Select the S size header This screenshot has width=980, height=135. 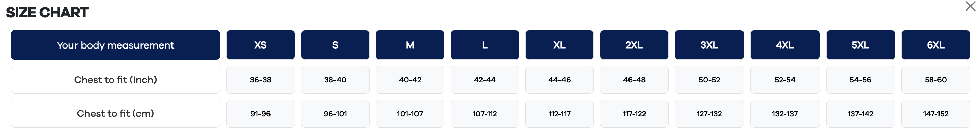point(335,45)
